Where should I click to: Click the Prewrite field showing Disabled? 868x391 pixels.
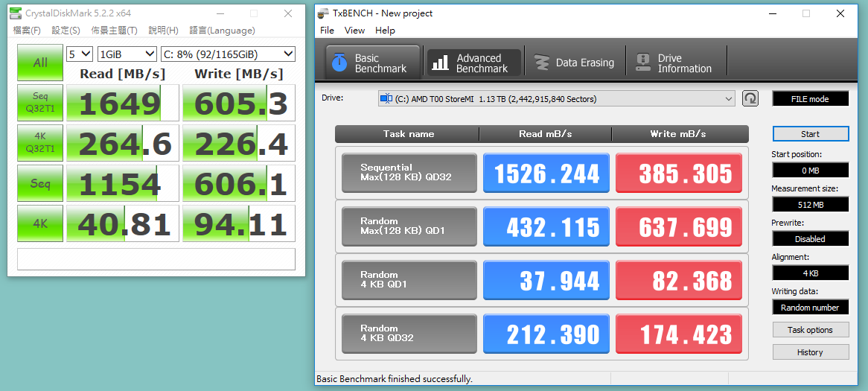tap(811, 239)
